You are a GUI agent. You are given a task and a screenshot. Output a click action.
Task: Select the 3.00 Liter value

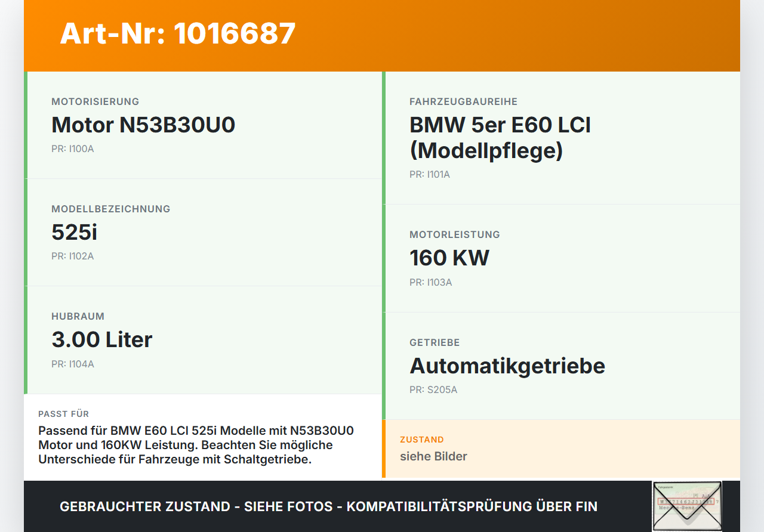[102, 340]
